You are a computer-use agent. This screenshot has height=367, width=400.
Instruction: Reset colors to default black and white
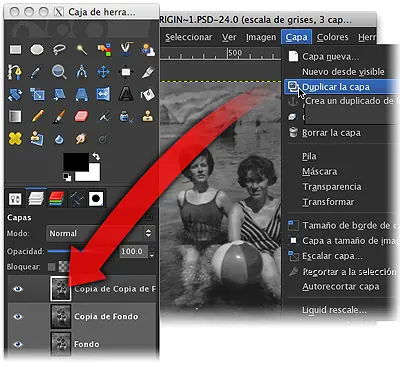[x=67, y=177]
